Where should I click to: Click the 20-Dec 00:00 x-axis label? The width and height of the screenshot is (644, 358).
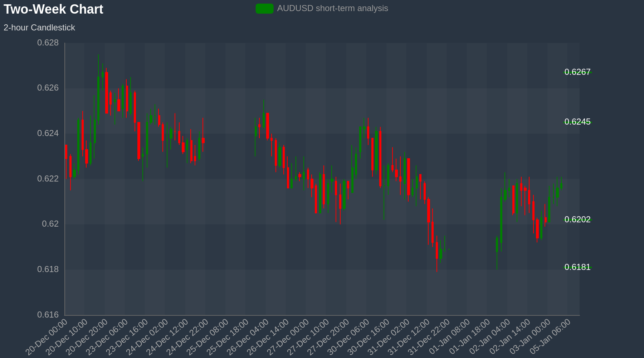(x=47, y=337)
